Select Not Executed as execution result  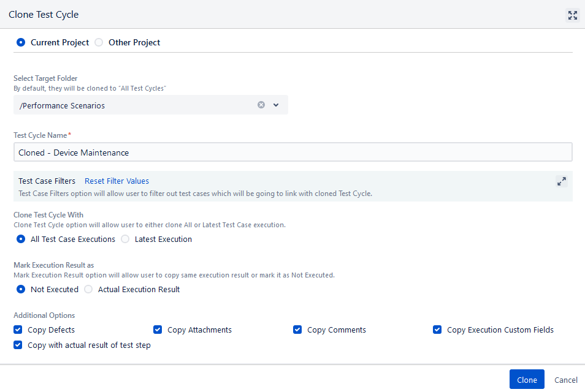coord(21,289)
